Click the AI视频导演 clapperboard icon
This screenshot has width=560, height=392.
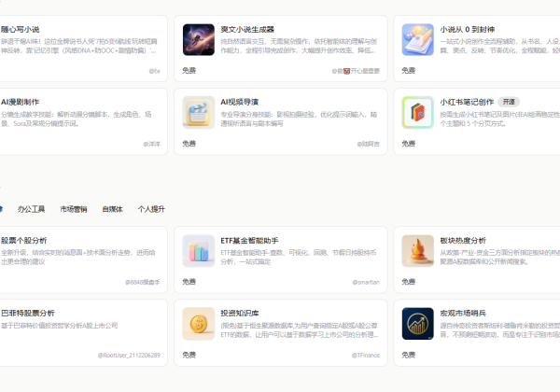199,112
